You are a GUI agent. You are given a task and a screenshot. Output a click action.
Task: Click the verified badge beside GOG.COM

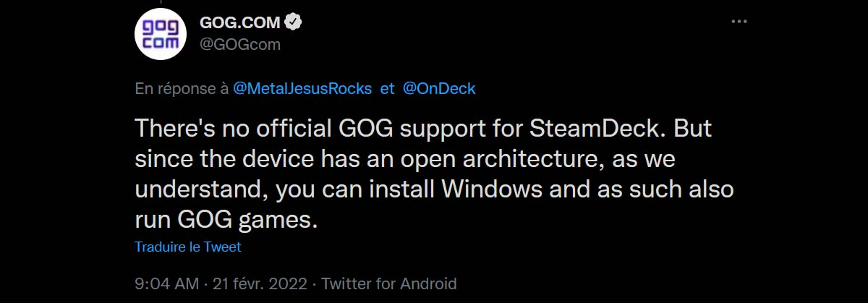[293, 22]
